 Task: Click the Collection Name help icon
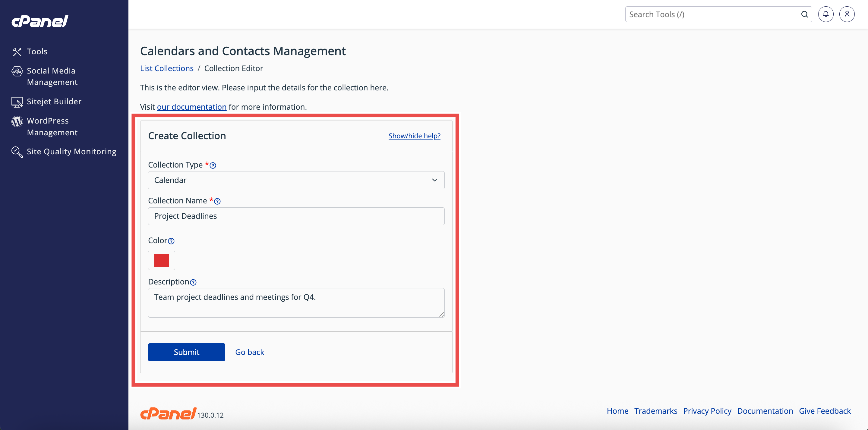click(x=217, y=201)
